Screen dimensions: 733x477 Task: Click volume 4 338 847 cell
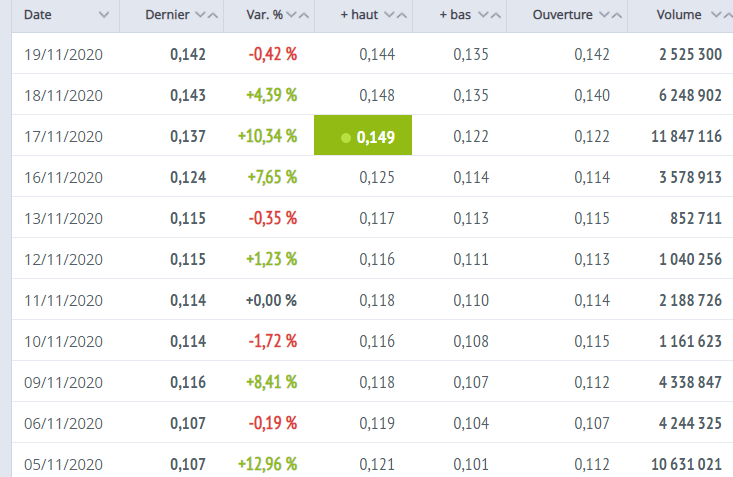point(690,383)
